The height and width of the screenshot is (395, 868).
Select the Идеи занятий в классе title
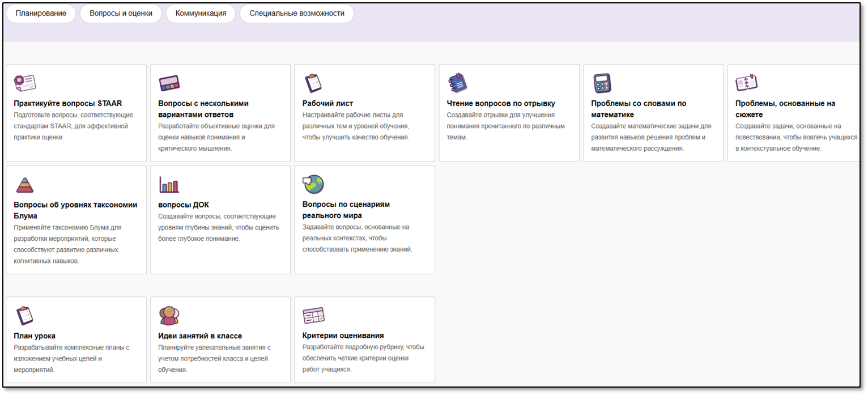click(x=200, y=336)
